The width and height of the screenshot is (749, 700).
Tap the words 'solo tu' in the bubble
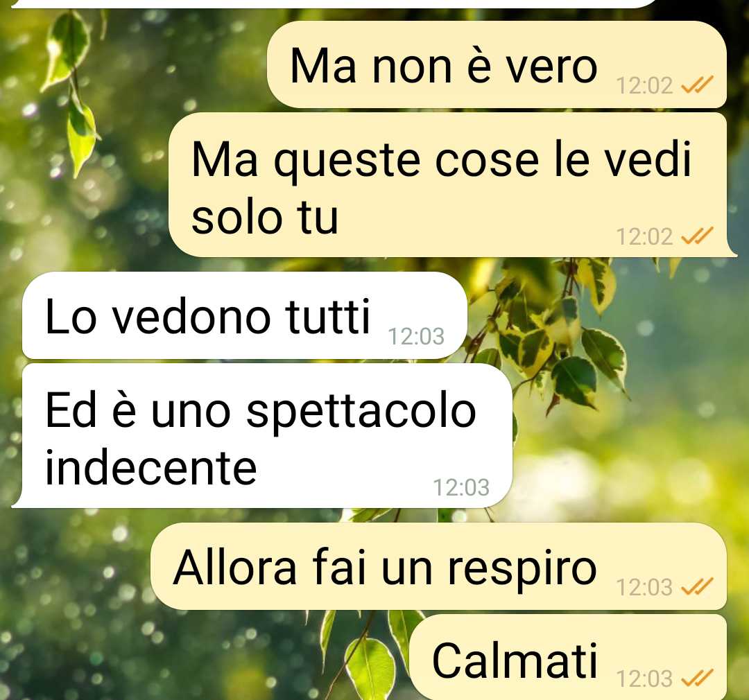pyautogui.click(x=265, y=217)
